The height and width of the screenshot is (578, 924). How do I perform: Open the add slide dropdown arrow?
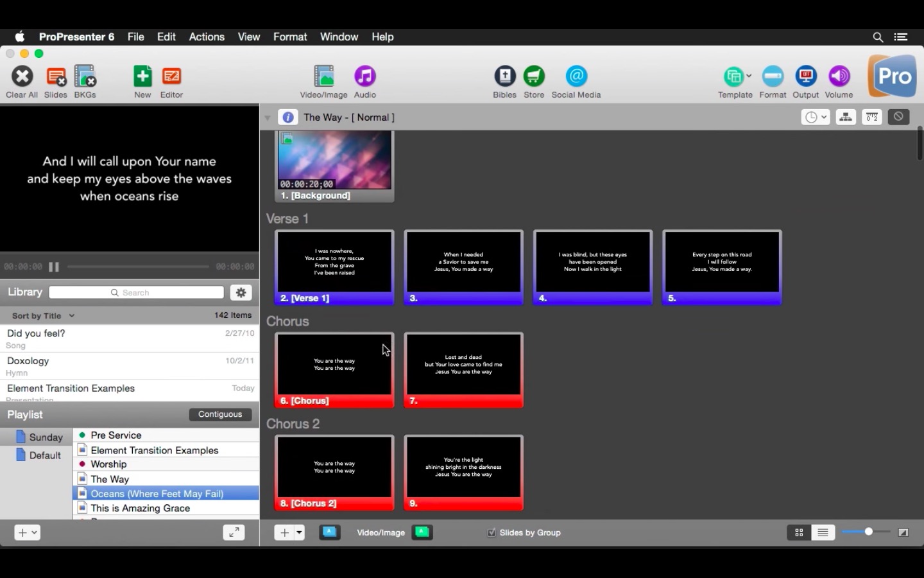(x=299, y=532)
